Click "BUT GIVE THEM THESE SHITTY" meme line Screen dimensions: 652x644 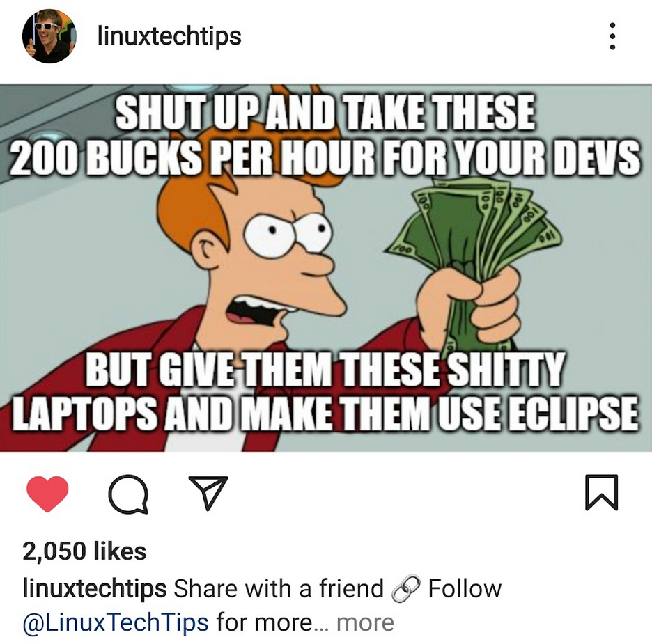click(x=325, y=368)
